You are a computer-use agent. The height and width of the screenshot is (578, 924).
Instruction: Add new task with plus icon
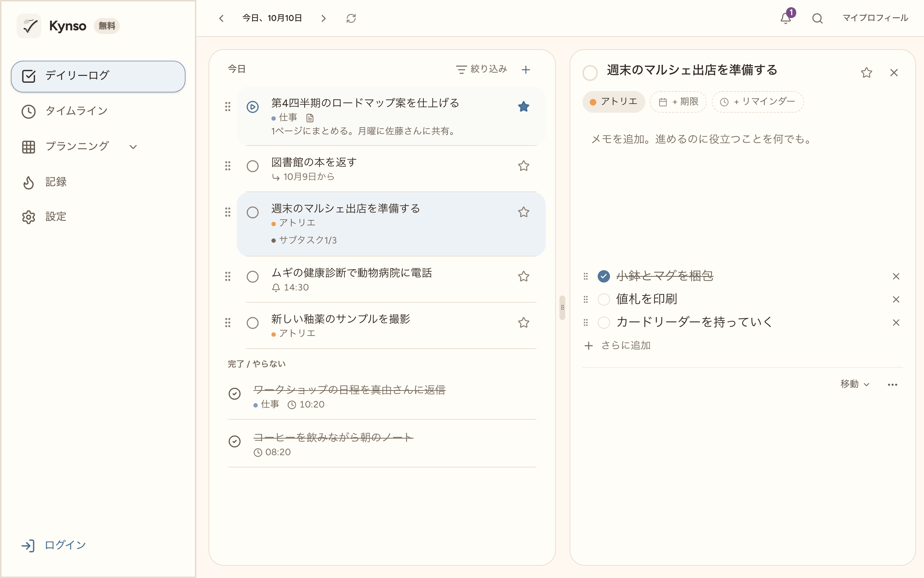[526, 70]
